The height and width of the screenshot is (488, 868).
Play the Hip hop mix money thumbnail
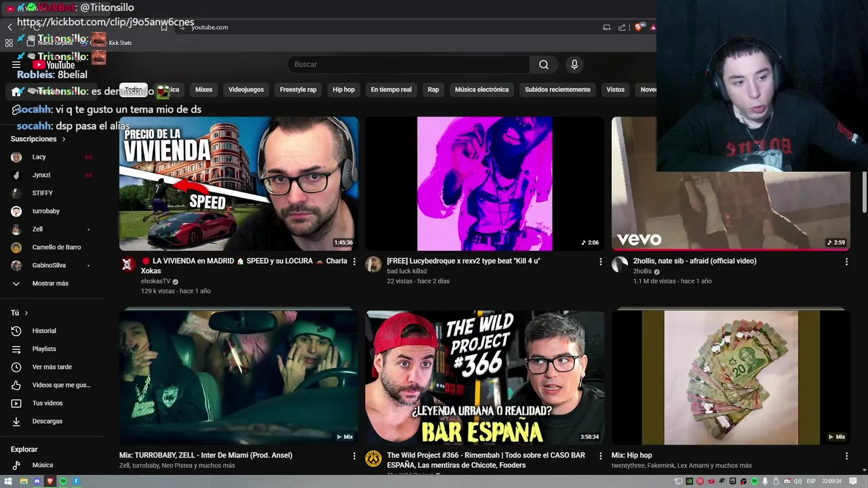pyautogui.click(x=731, y=378)
